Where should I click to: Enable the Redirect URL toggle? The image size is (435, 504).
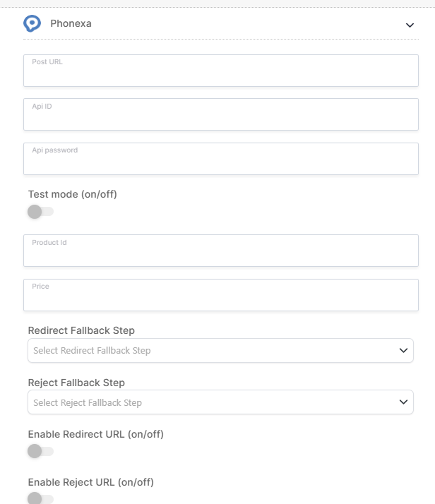click(x=40, y=451)
